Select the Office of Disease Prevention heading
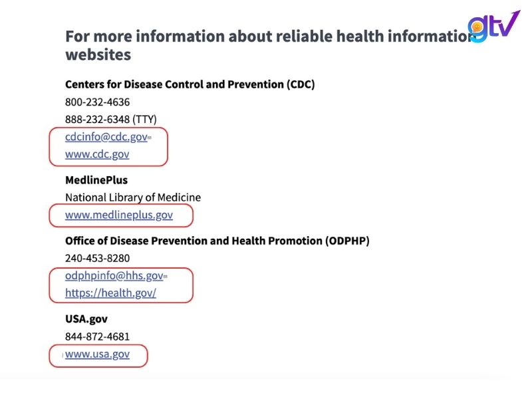The height and width of the screenshot is (399, 532). (x=217, y=241)
